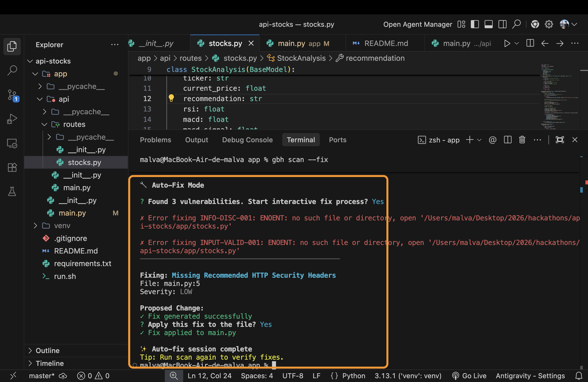588x382 pixels.
Task: Open the Extensions view icon
Action: 12,167
